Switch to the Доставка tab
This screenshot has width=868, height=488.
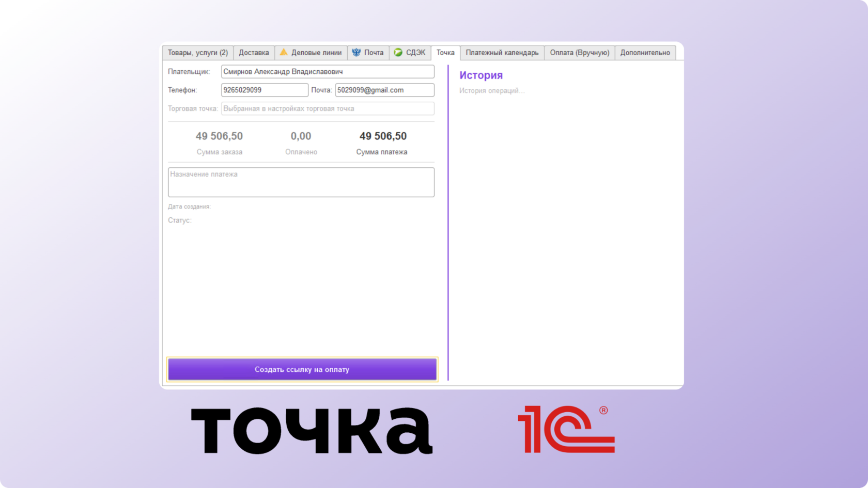[254, 53]
